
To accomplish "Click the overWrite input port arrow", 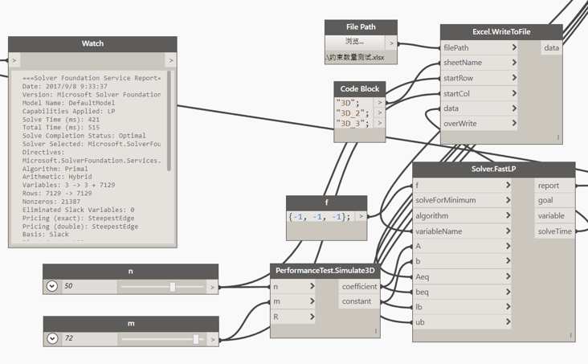I will coord(514,124).
